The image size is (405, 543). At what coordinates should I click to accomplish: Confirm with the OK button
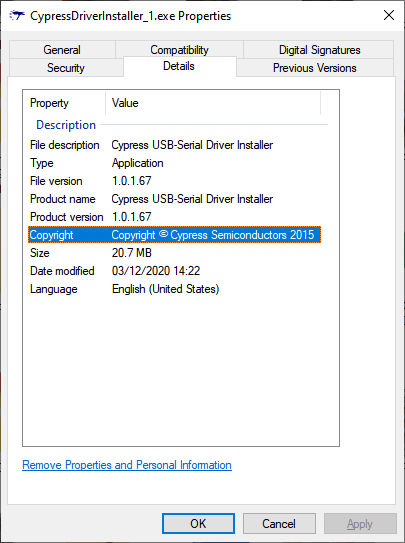pyautogui.click(x=198, y=523)
